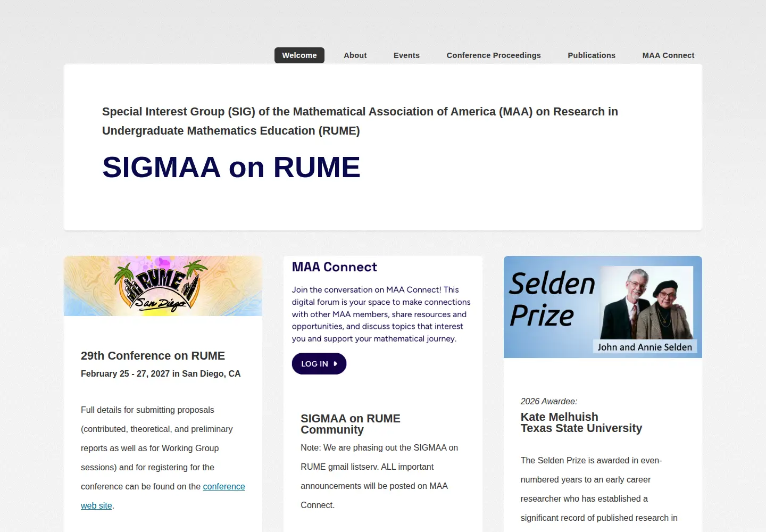Click the Selden Prize banner image

pyautogui.click(x=603, y=307)
